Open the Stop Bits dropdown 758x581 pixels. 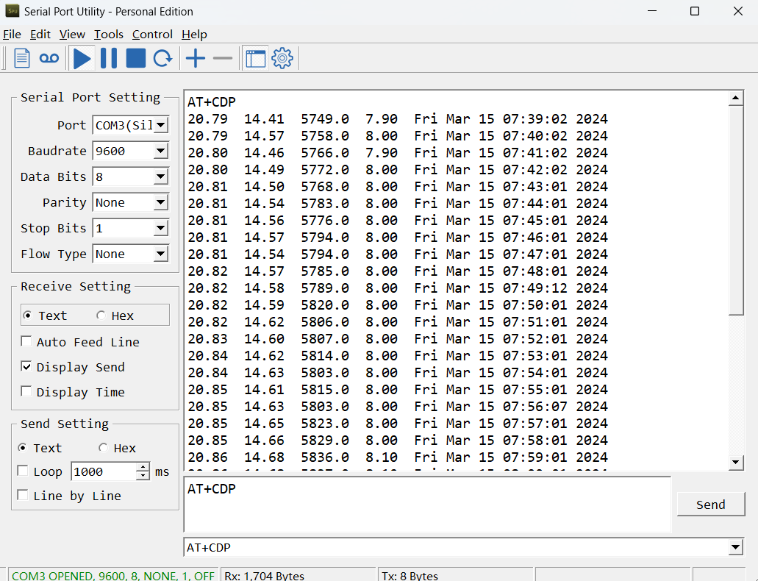coord(161,228)
